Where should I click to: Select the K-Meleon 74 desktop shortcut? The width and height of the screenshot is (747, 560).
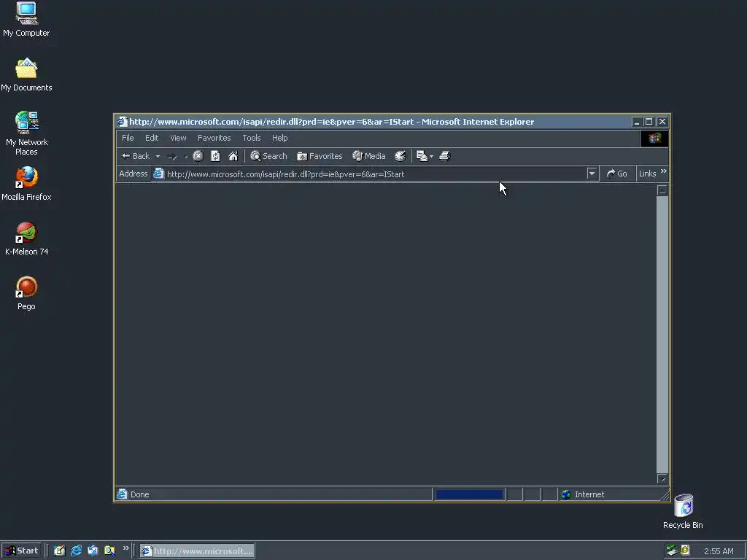click(27, 238)
